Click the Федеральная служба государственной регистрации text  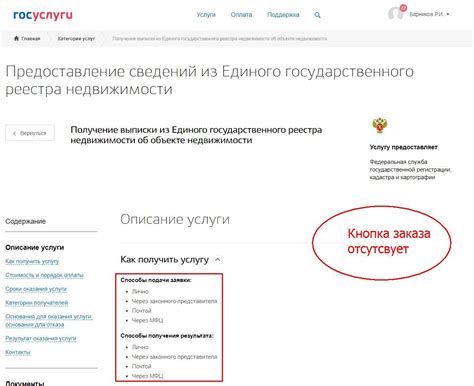410,169
